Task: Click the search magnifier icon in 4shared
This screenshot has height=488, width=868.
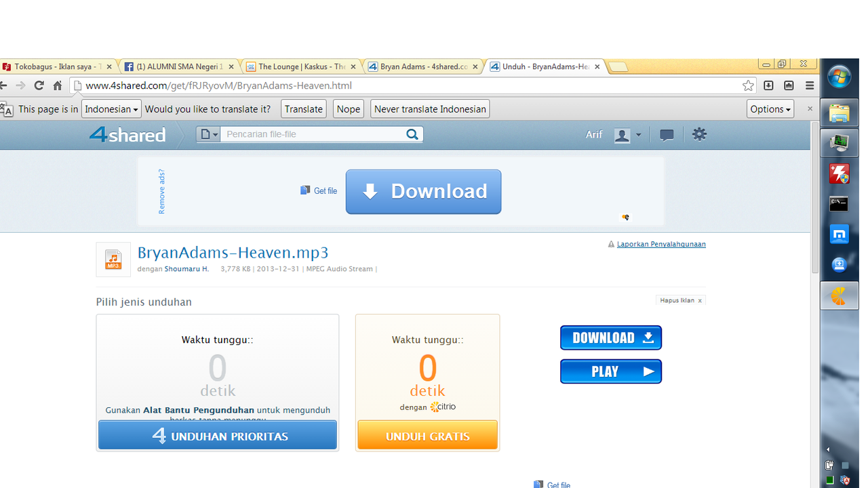Action: tap(412, 134)
